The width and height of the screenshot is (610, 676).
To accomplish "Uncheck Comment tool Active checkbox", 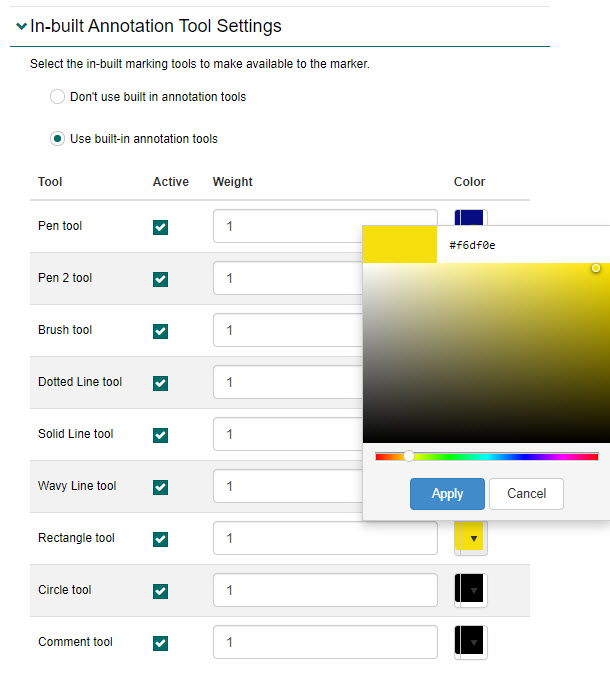I will tap(160, 643).
